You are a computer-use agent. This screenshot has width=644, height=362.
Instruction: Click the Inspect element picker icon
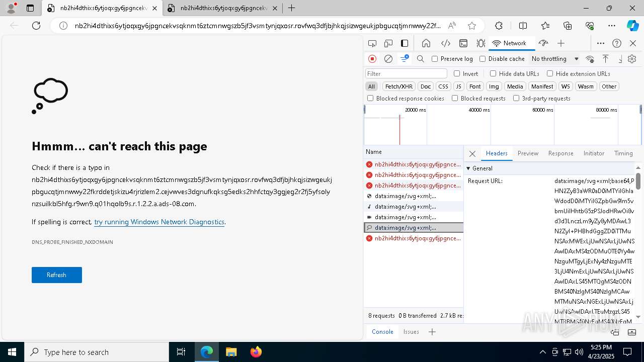coord(372,43)
